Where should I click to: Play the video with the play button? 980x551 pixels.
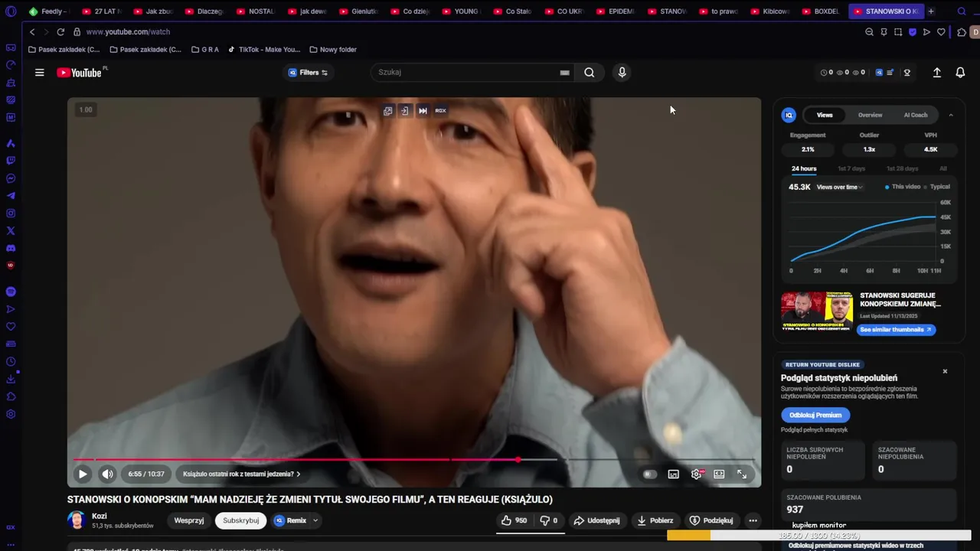83,474
